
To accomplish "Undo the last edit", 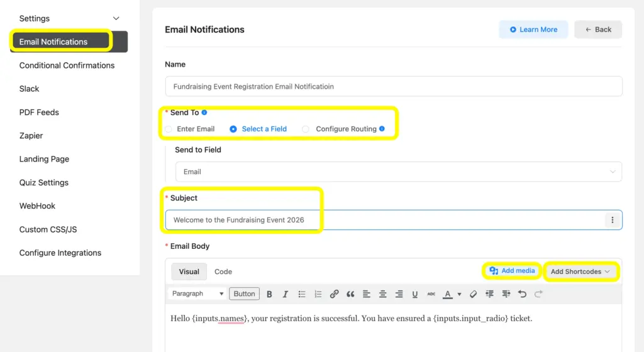I will point(522,294).
